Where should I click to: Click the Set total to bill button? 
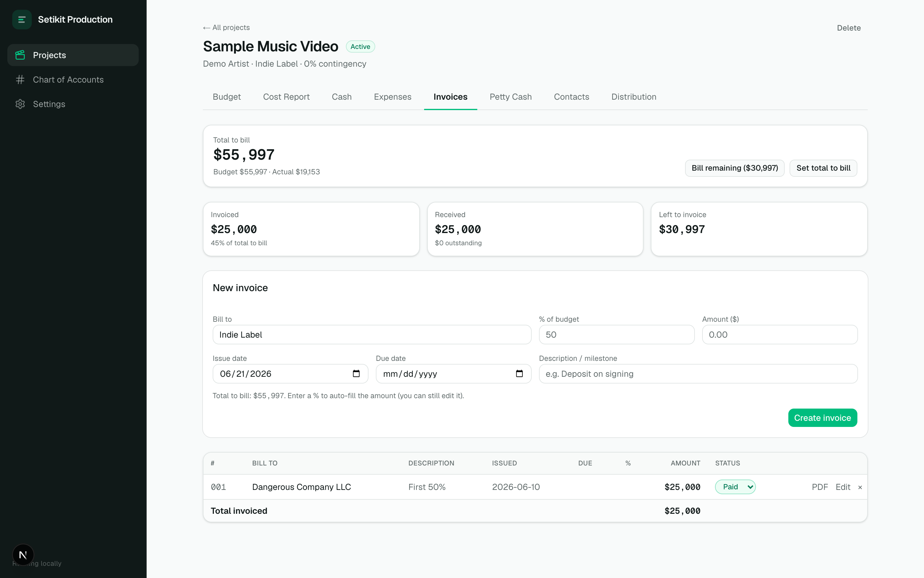(823, 168)
